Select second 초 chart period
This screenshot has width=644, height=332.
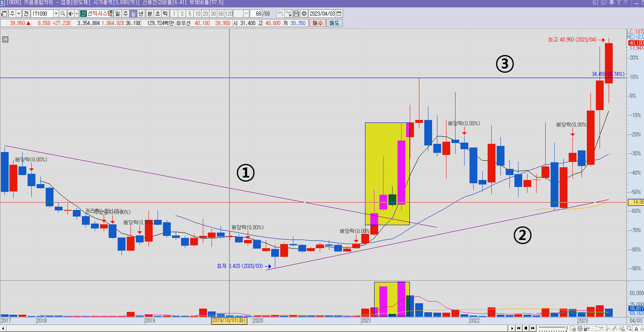[x=157, y=14]
